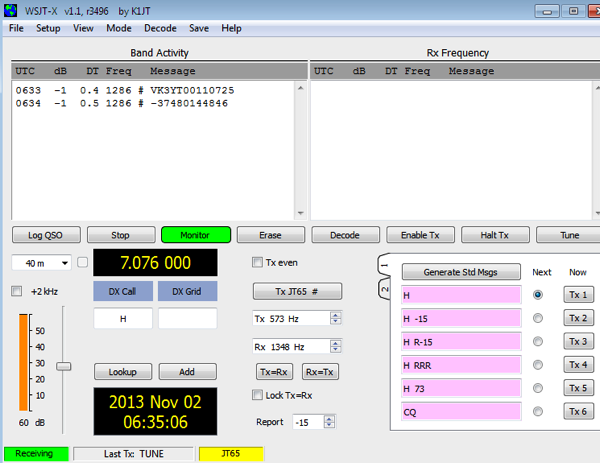Switch to message tab 1

point(384,265)
